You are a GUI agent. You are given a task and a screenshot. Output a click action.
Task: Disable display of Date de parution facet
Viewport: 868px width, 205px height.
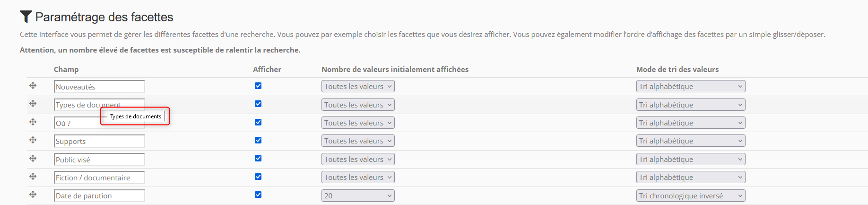tap(258, 195)
